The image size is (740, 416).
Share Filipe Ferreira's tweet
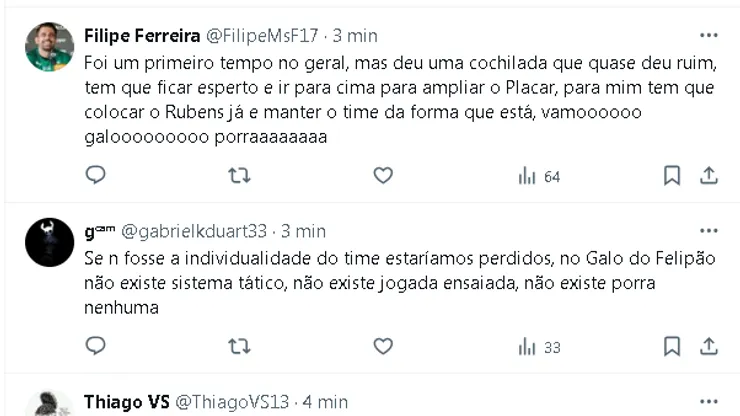pyautogui.click(x=709, y=176)
